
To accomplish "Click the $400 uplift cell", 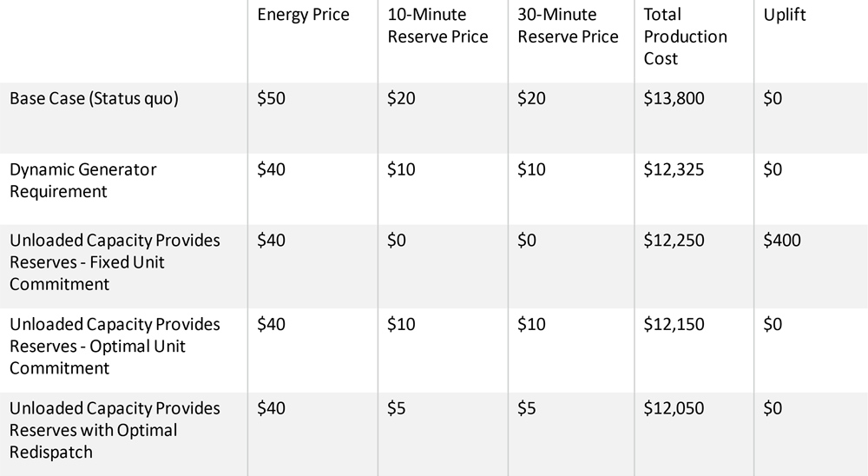I will (x=781, y=241).
